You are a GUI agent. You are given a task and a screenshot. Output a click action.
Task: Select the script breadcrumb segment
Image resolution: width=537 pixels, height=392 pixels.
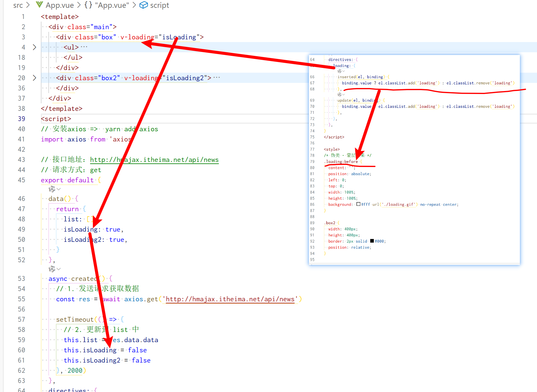coord(160,5)
